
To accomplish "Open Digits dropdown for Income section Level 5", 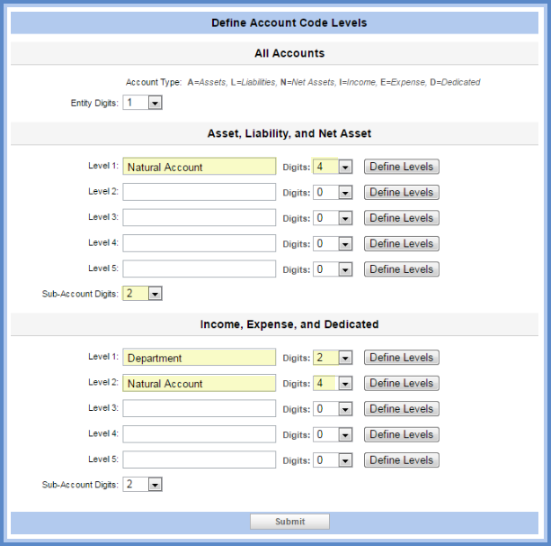I will point(332,460).
